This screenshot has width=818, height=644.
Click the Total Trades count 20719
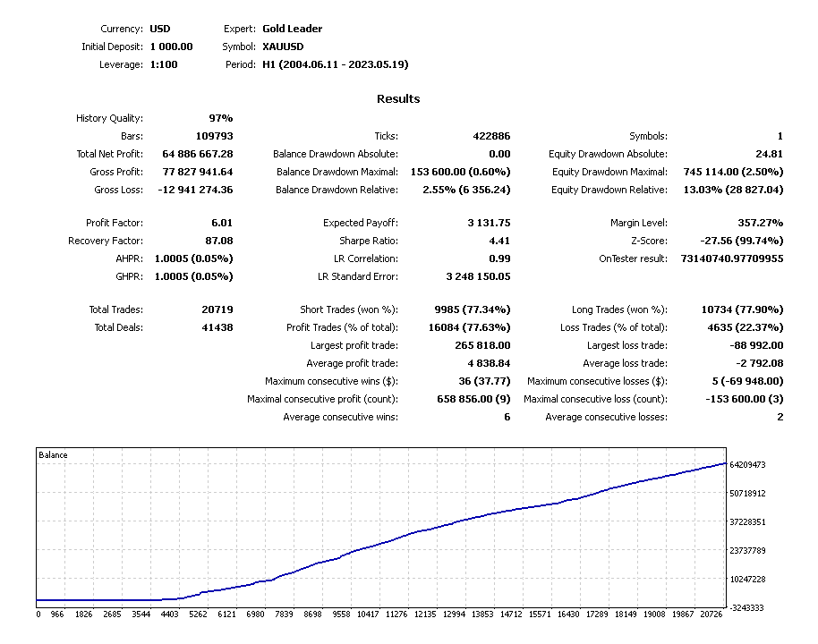pyautogui.click(x=214, y=309)
